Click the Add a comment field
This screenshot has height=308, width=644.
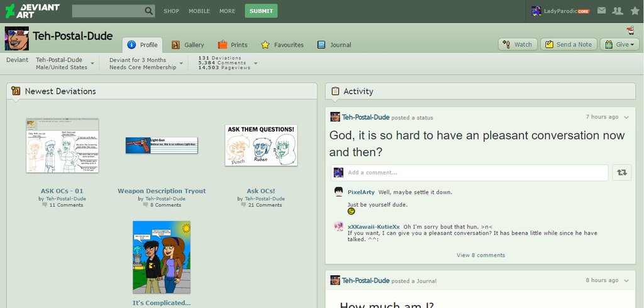[x=475, y=173]
